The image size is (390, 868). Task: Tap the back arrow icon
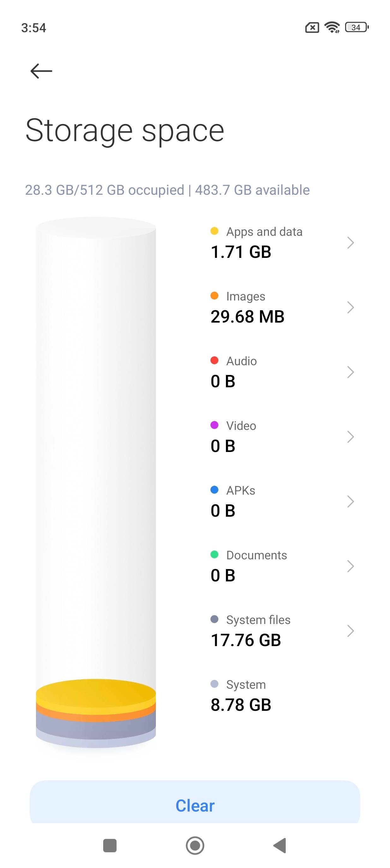[41, 71]
